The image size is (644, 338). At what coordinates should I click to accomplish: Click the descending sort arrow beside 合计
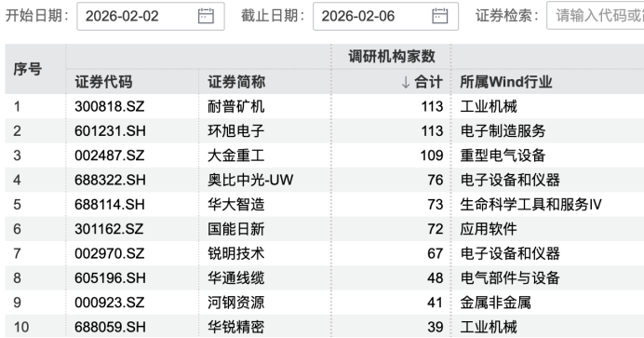coord(406,82)
